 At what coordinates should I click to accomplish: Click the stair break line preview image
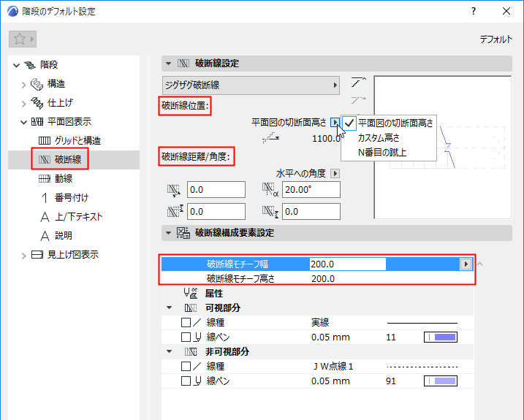coord(442,148)
